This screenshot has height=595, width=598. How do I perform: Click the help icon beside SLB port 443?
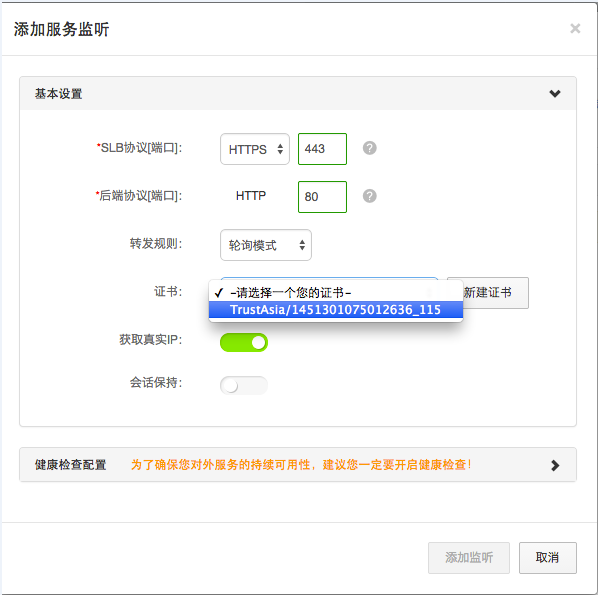click(x=369, y=148)
